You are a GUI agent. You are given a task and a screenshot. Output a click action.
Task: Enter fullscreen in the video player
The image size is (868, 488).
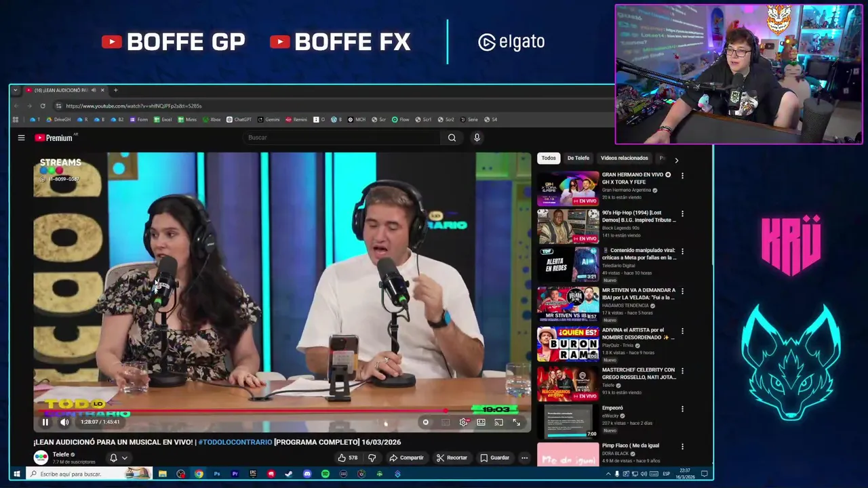pos(517,422)
